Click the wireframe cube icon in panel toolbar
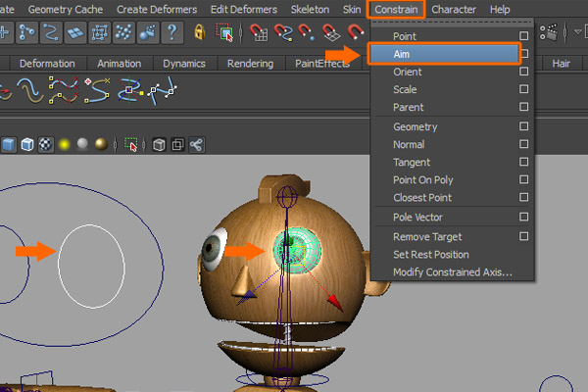 click(160, 145)
